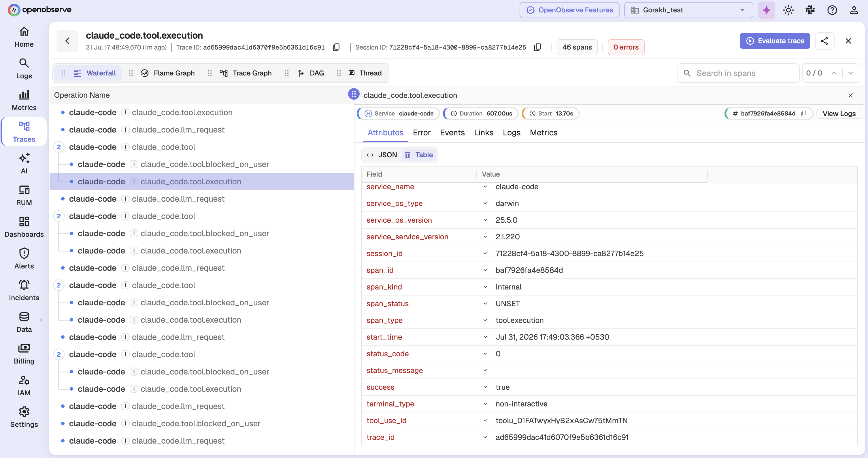Expand the tool_use_id value chevron

pos(485,421)
